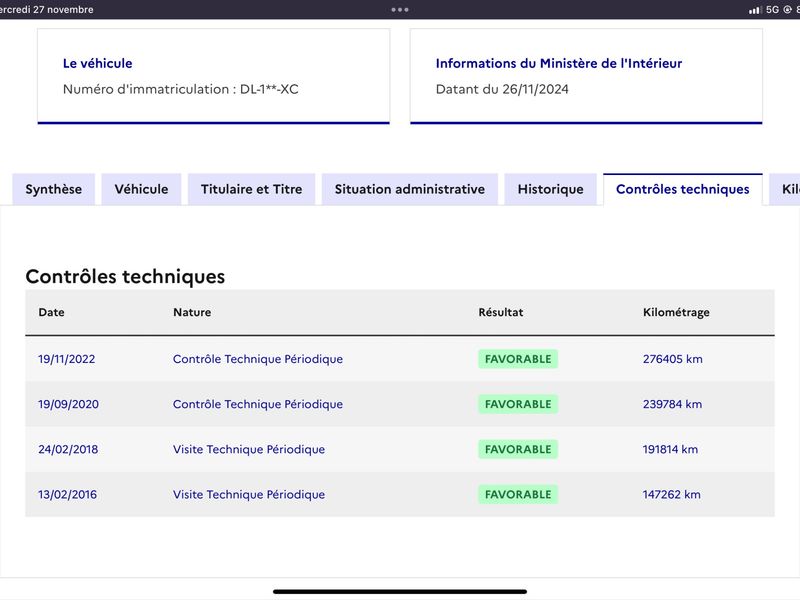Select Contrôle Technique Périodique of 19/09/2020
The image size is (800, 600).
click(x=258, y=404)
